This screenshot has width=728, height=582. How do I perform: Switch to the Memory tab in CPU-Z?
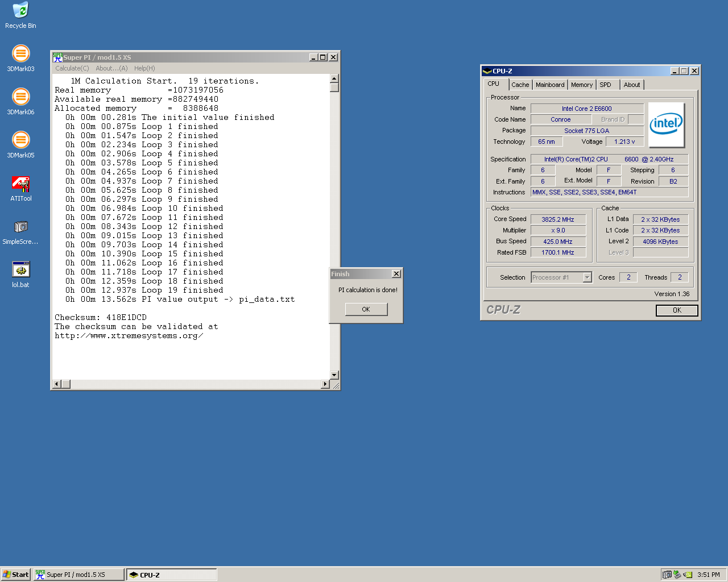pos(581,85)
